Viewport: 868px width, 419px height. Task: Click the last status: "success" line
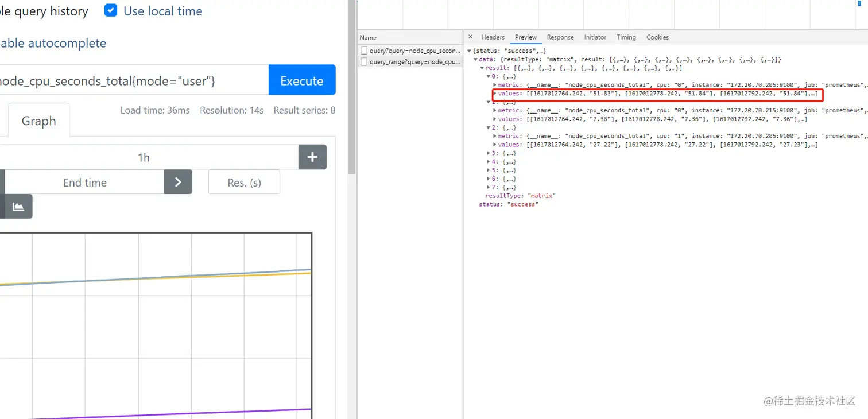coord(509,204)
